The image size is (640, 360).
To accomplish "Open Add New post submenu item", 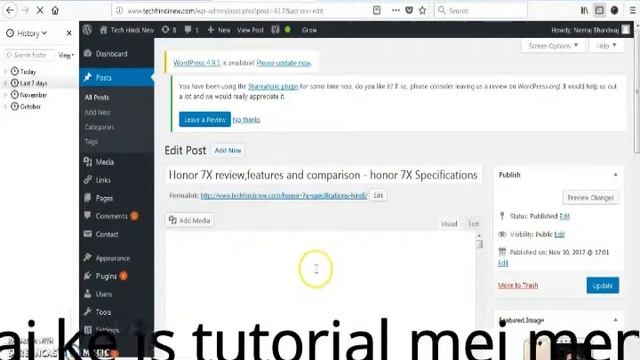I will [x=97, y=112].
